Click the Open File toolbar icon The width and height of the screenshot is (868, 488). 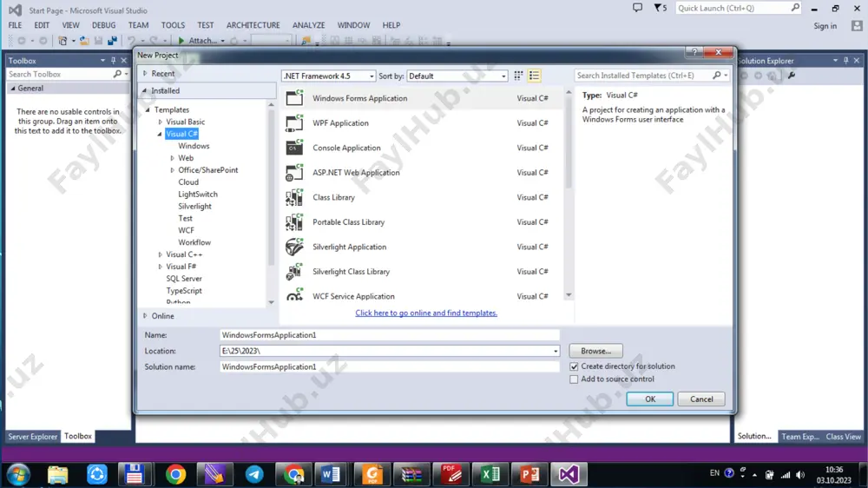tap(84, 41)
